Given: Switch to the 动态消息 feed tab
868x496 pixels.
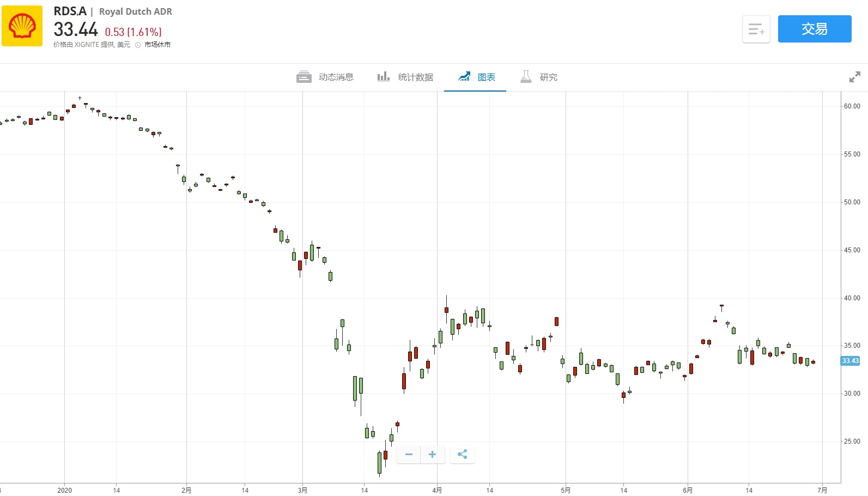Looking at the screenshot, I should click(336, 77).
